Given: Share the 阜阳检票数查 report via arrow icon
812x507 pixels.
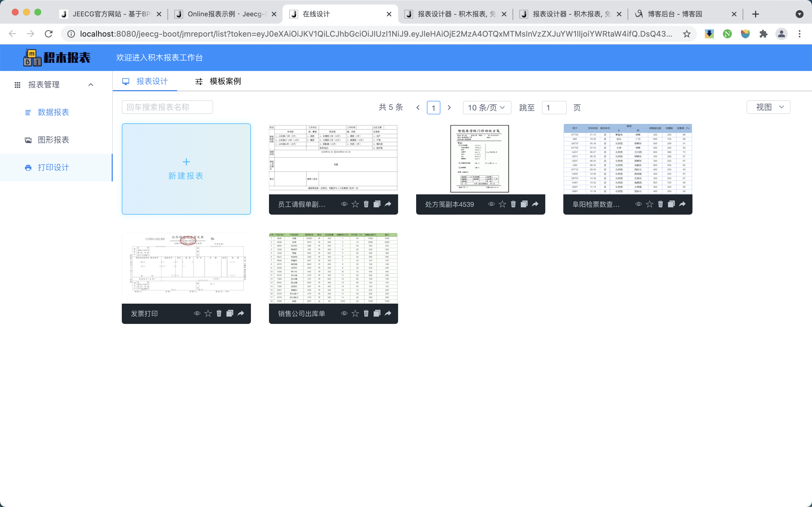Looking at the screenshot, I should [x=682, y=204].
